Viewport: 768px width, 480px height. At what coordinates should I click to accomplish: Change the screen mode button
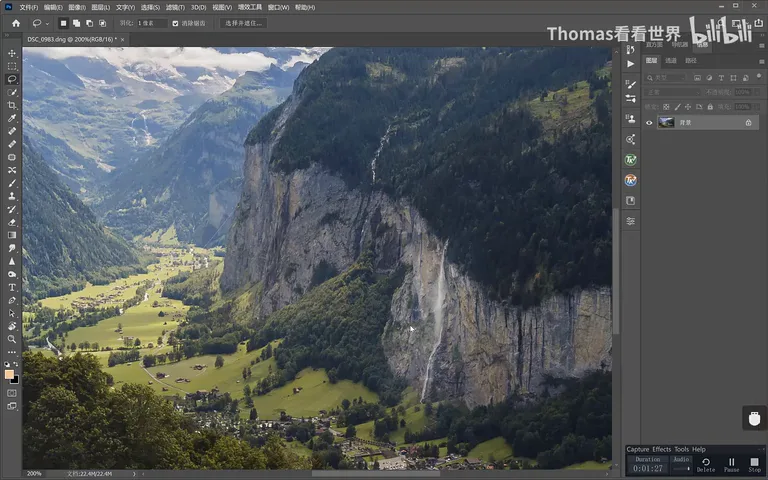pyautogui.click(x=12, y=406)
